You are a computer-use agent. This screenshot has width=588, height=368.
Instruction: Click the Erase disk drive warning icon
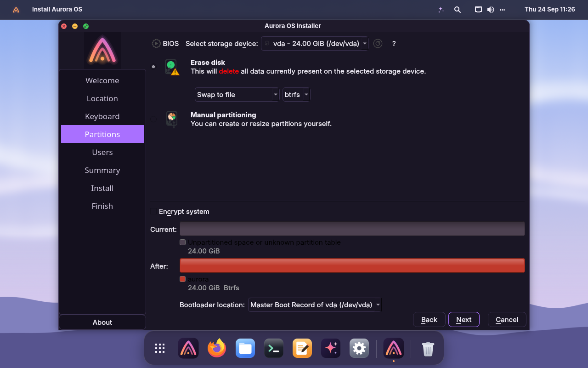pos(172,67)
